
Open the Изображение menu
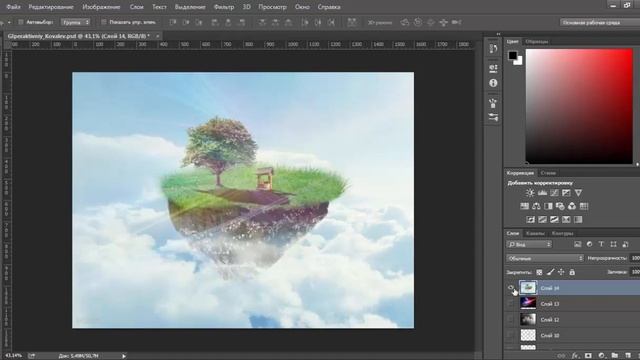[101, 7]
